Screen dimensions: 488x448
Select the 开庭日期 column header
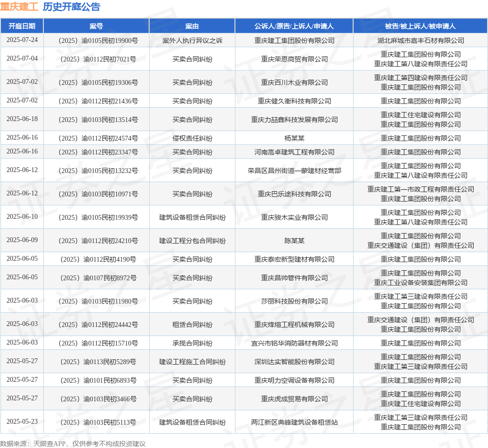coord(22,26)
